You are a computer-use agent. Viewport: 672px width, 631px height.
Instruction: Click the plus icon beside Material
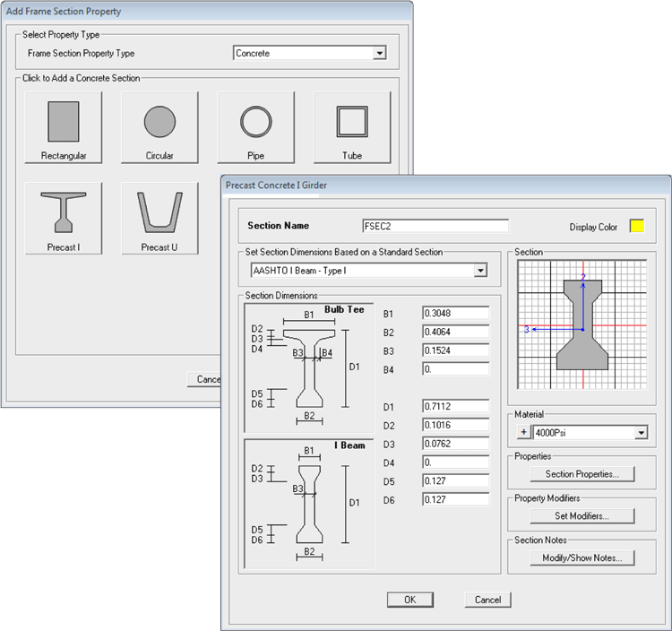[x=522, y=432]
